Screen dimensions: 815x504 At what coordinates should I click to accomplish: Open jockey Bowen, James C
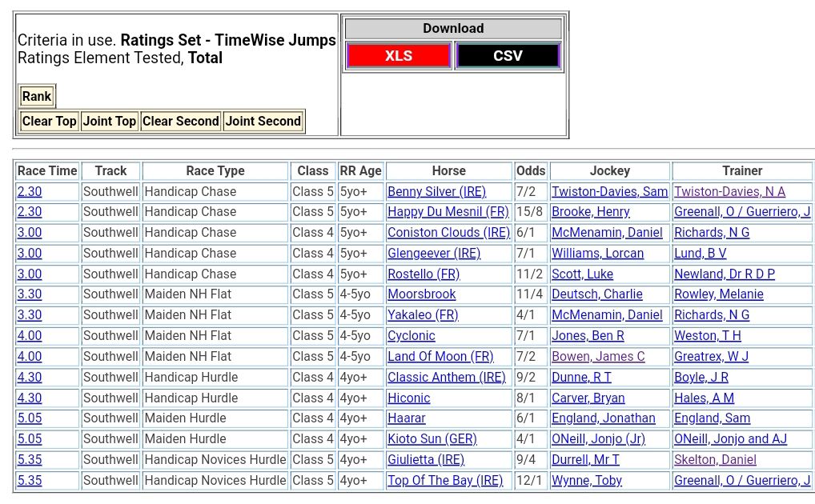coord(598,357)
